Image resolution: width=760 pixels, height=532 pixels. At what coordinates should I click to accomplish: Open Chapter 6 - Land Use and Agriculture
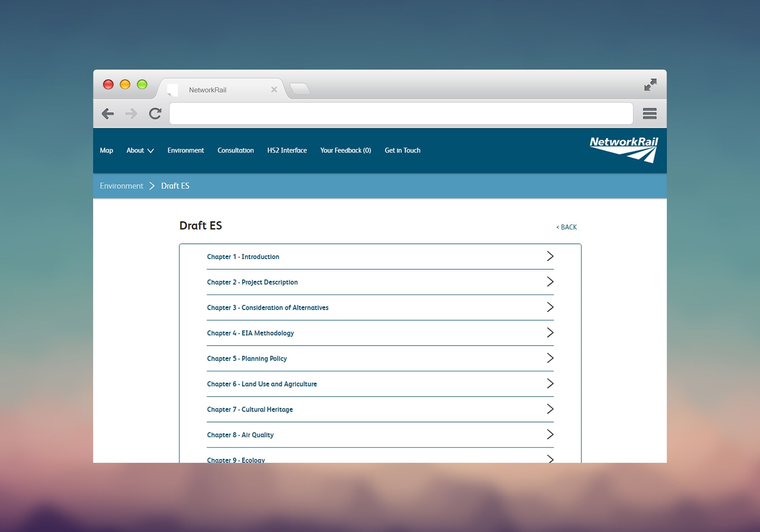[262, 384]
